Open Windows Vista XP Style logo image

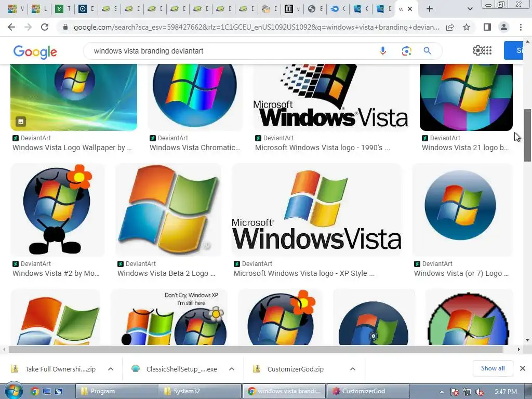(316, 210)
